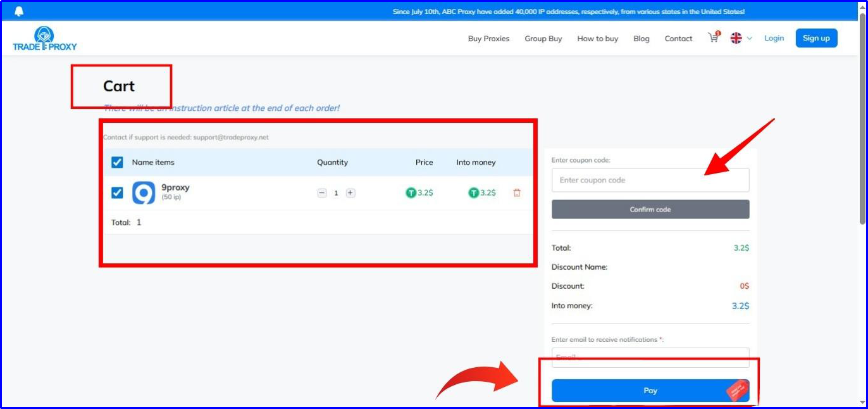Delete 9proxy item with trash icon
The width and height of the screenshot is (868, 409).
(x=517, y=193)
